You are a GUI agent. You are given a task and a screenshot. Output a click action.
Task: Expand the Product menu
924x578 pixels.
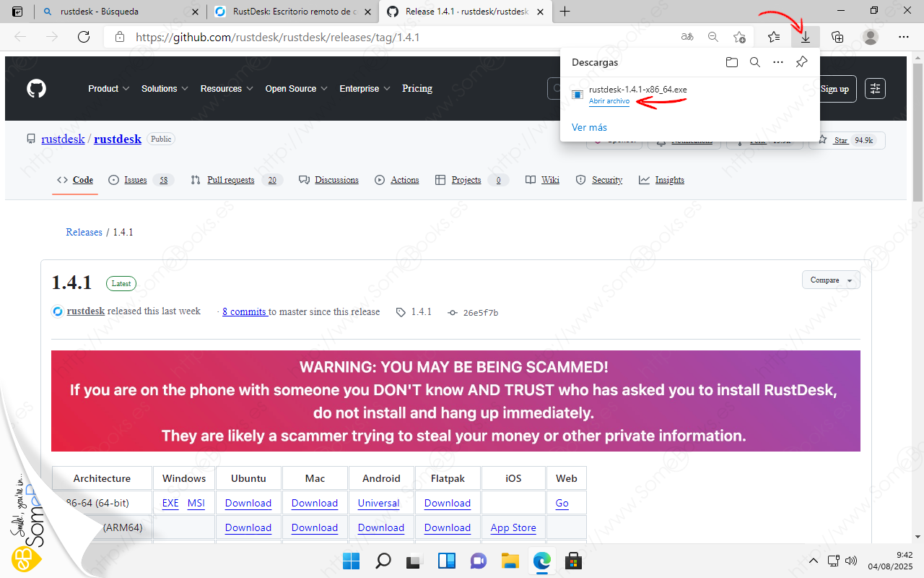[x=109, y=89]
